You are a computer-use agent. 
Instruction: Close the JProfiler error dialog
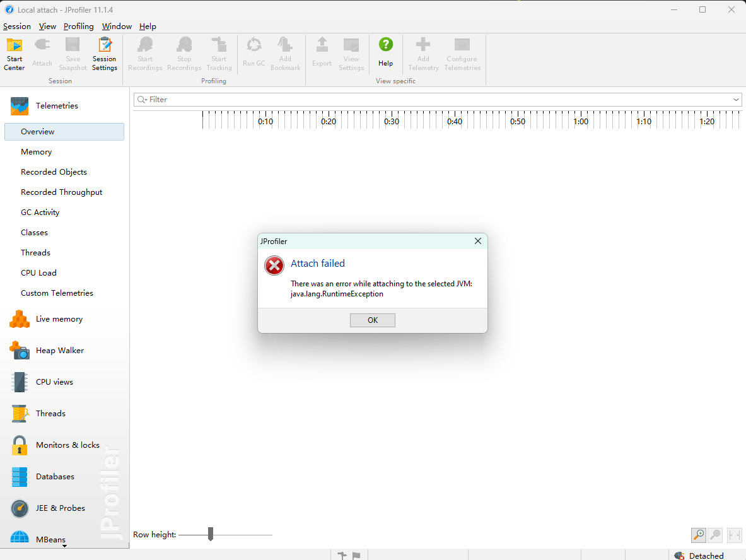point(477,242)
